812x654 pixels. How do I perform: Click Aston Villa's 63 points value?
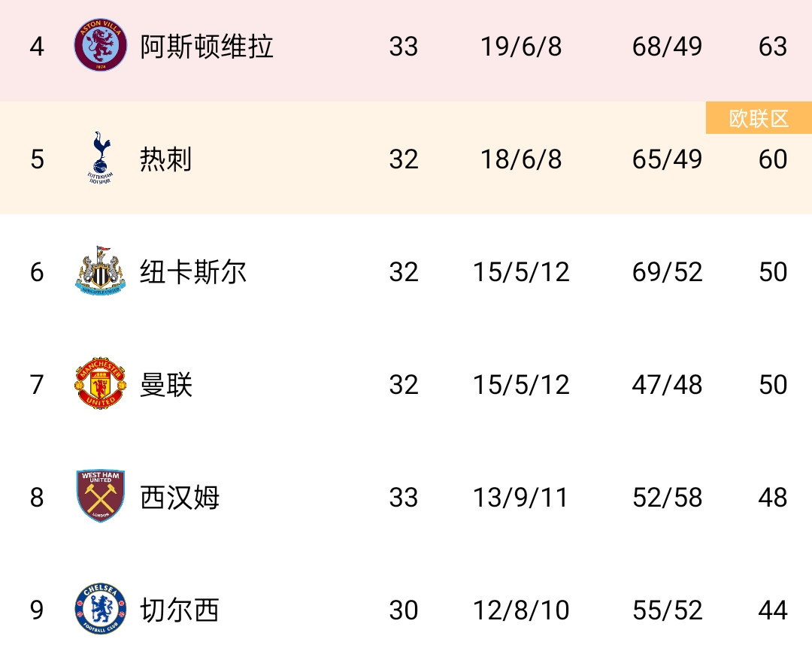tap(773, 47)
